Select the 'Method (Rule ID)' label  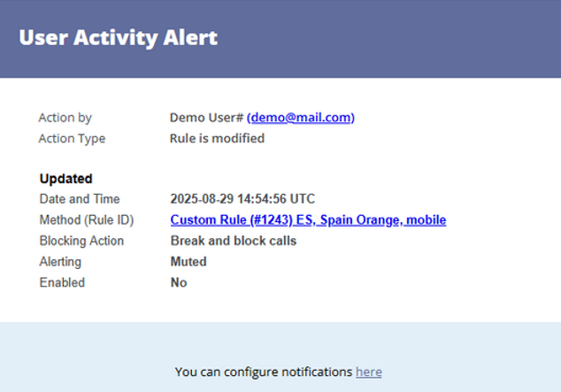point(87,220)
